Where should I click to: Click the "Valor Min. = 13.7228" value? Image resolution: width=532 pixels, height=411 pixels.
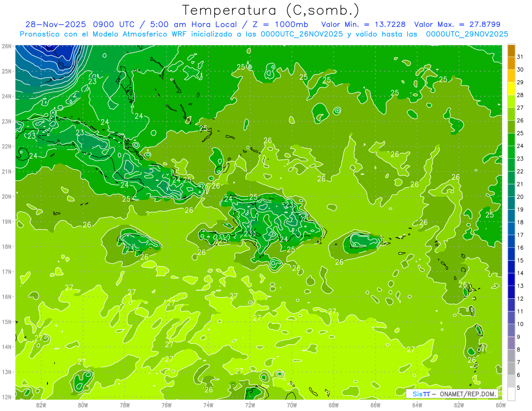coord(363,24)
